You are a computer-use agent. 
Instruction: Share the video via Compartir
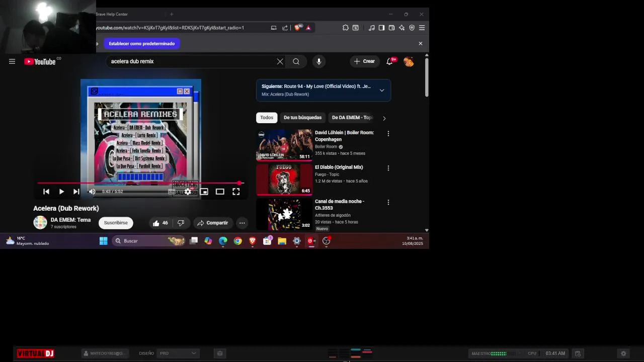[213, 223]
